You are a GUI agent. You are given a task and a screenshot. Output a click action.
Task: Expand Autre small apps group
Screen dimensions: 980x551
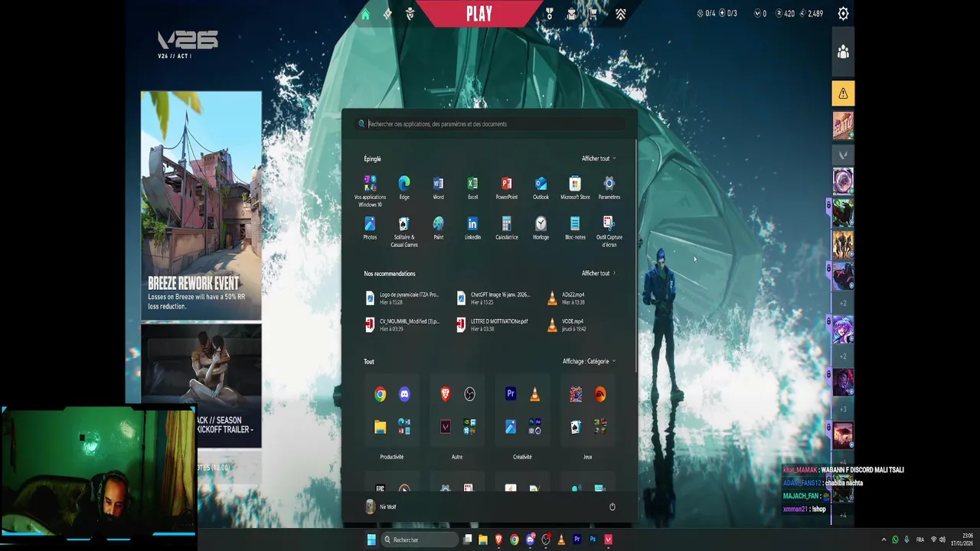(x=469, y=426)
